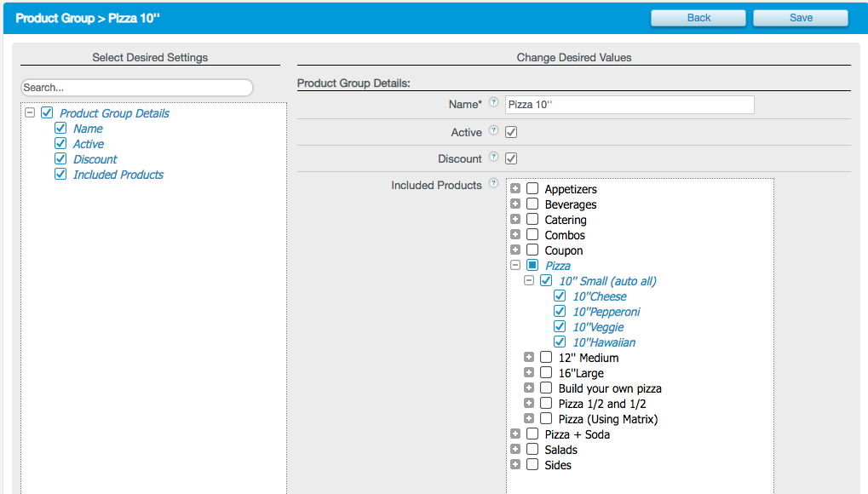The width and height of the screenshot is (868, 494).
Task: Check the Salads checkbox
Action: (x=532, y=450)
